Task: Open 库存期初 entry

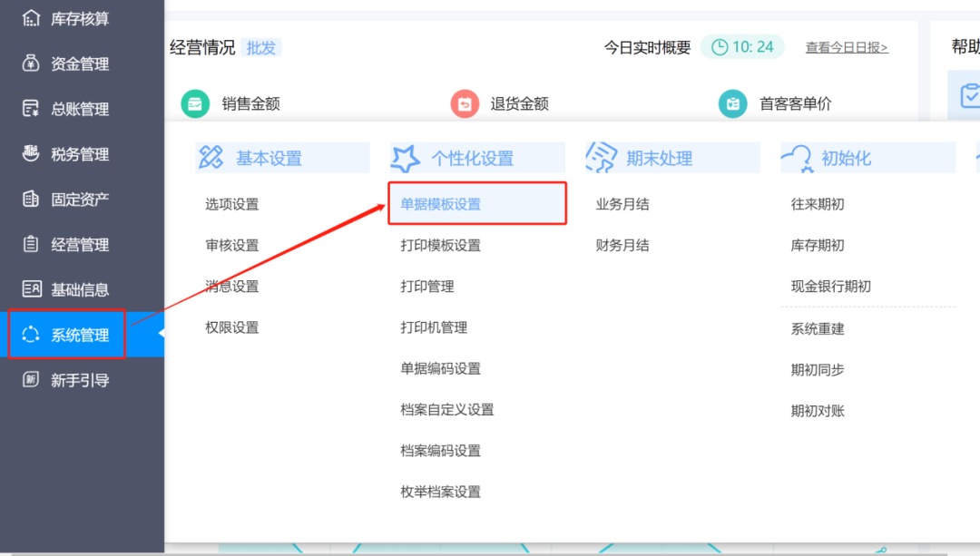Action: 818,245
